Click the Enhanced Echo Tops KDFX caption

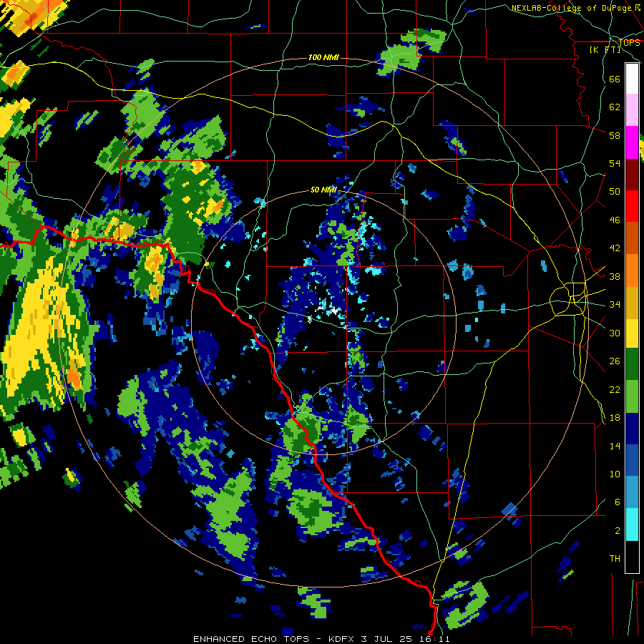[321, 639]
